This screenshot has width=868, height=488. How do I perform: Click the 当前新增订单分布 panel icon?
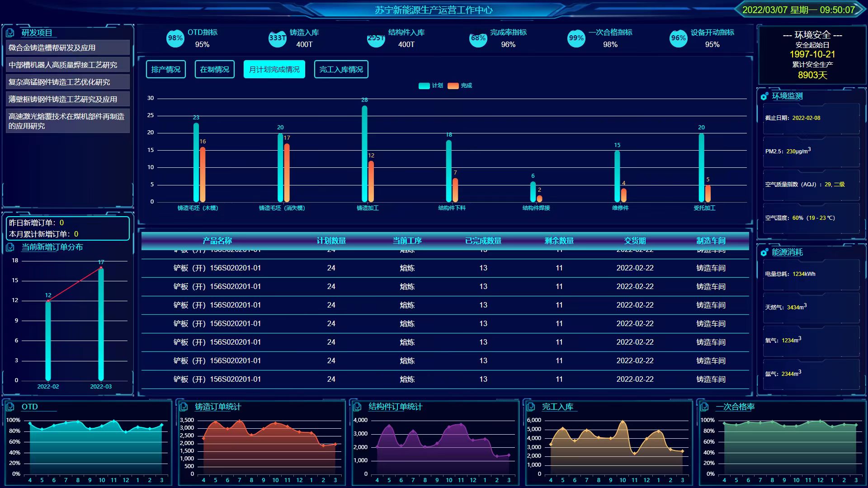coord(10,247)
